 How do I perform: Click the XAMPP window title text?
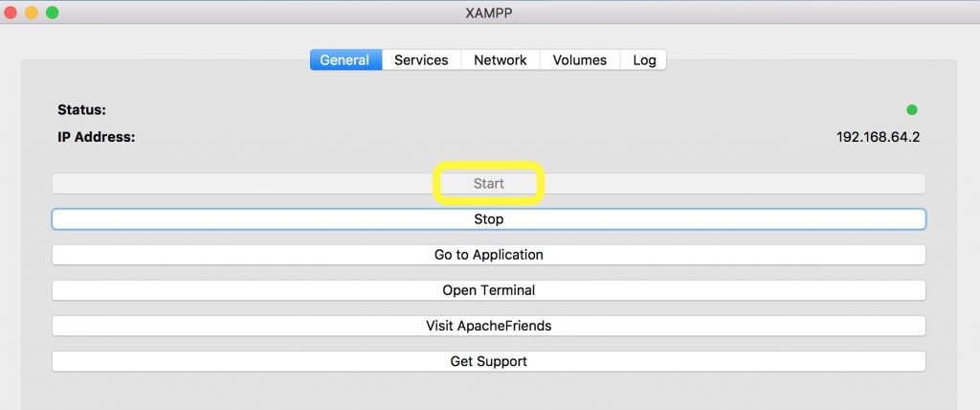point(489,12)
